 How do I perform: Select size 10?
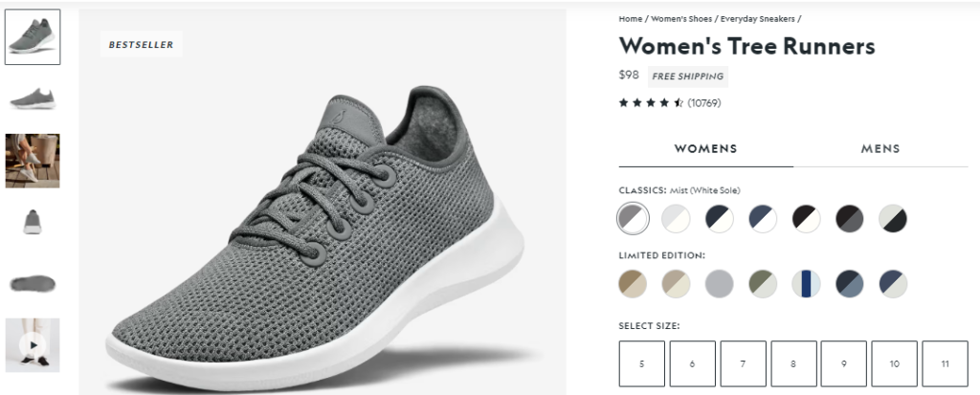894,364
